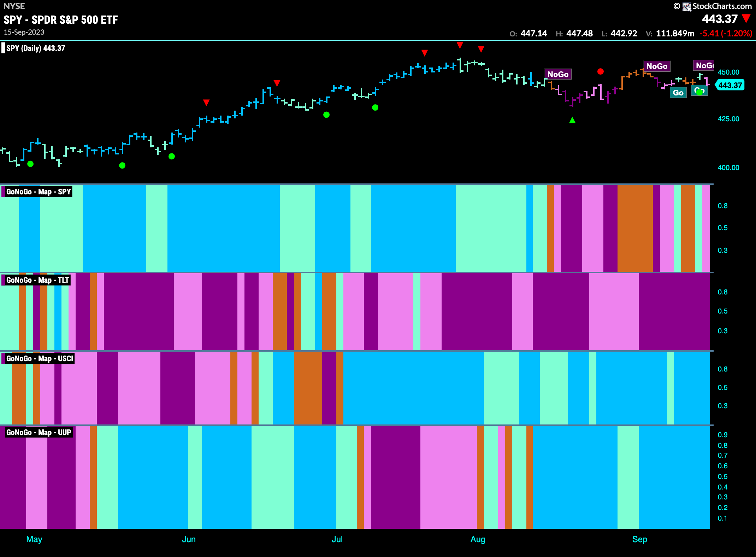Click the 443.37 current price tag on axis
Screen dimensions: 756x557
pyautogui.click(x=730, y=85)
